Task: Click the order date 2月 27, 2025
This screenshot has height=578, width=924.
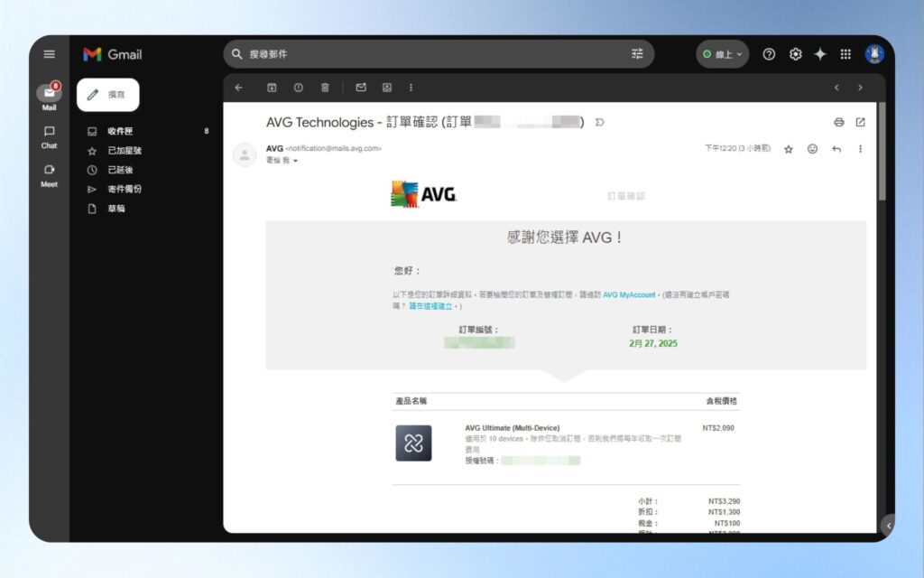Action: 653,343
